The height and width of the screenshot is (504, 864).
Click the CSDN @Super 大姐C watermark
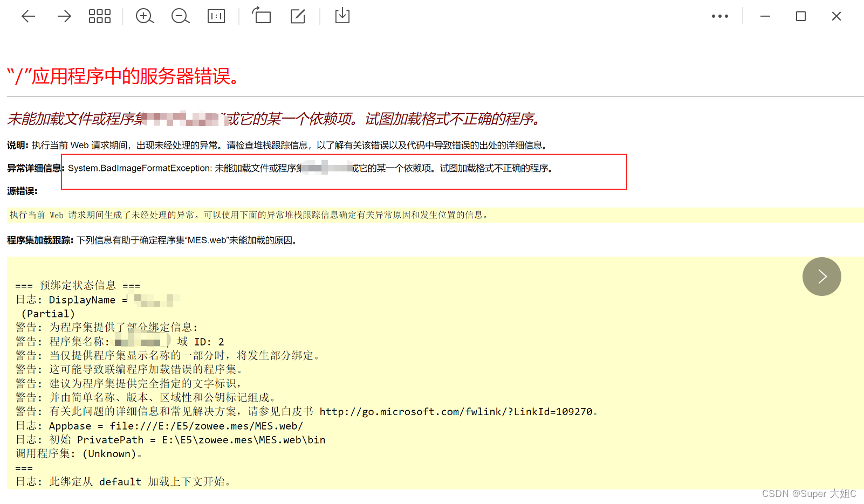(808, 493)
